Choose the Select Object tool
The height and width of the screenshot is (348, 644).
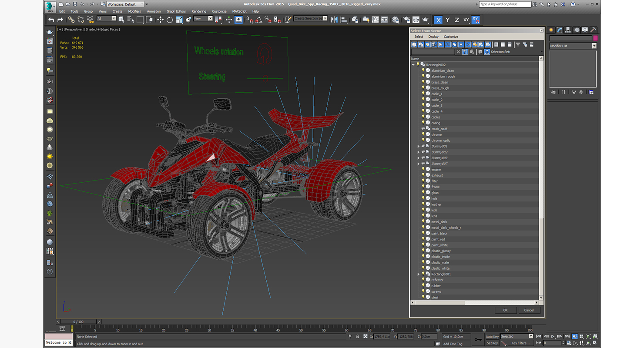121,20
